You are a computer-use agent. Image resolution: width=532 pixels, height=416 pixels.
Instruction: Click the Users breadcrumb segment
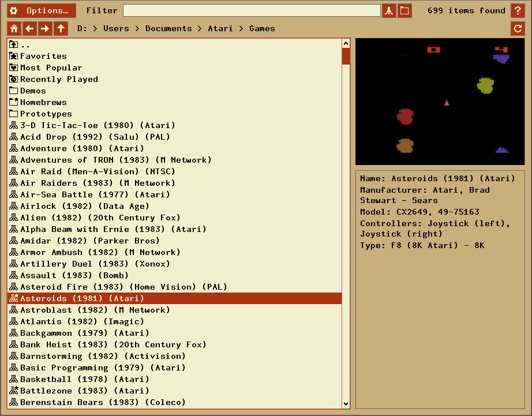coord(116,28)
